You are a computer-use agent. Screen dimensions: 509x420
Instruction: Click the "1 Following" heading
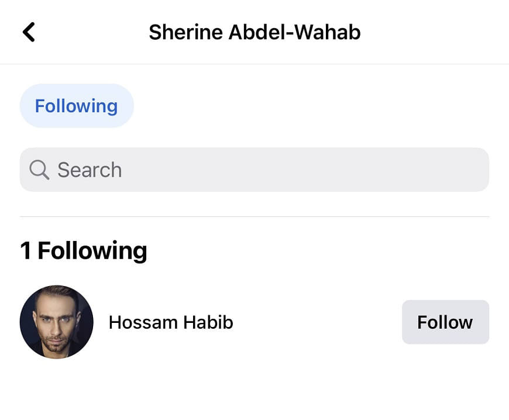[x=84, y=251]
